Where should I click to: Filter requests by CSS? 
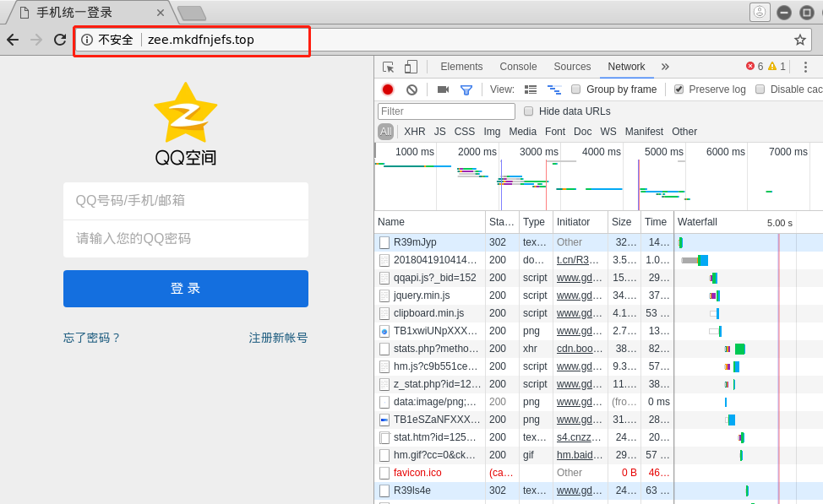[x=465, y=132]
